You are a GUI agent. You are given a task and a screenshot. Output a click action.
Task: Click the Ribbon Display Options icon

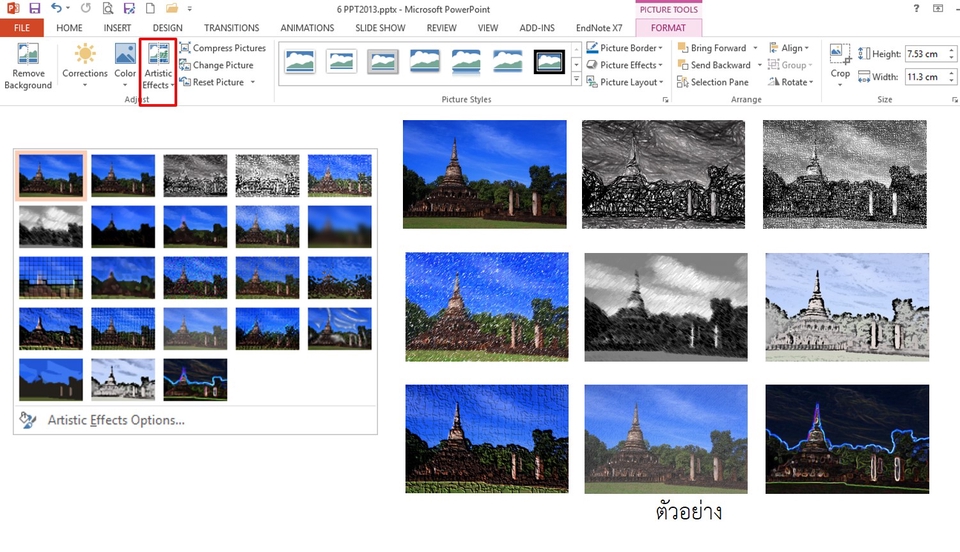[x=938, y=9]
